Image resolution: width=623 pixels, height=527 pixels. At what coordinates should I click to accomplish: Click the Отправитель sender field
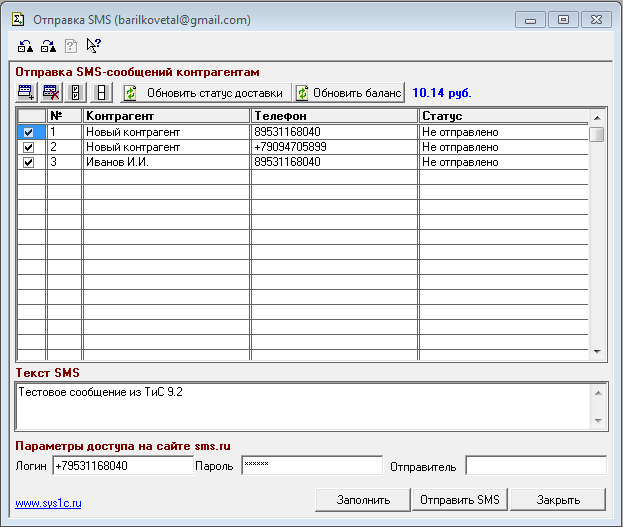(535, 466)
